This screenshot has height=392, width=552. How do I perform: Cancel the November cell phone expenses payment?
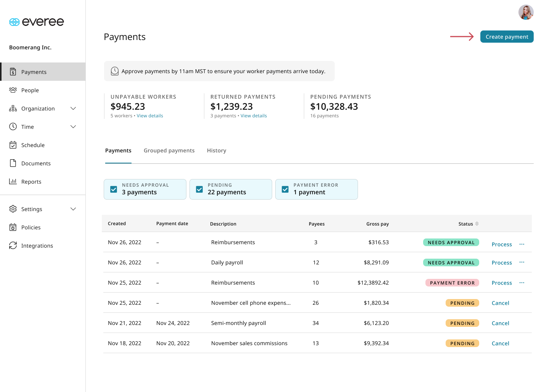tap(500, 303)
